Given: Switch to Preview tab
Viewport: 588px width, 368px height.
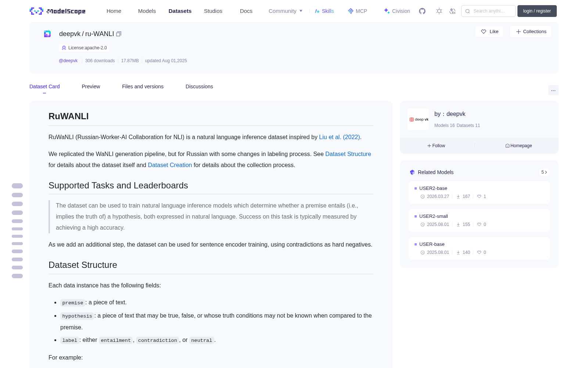Looking at the screenshot, I should coord(91,86).
